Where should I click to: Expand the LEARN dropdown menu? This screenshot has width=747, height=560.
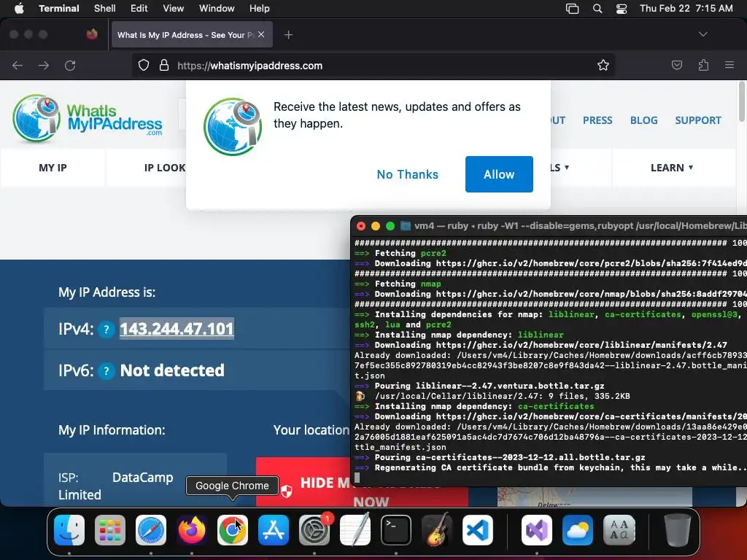(x=672, y=168)
